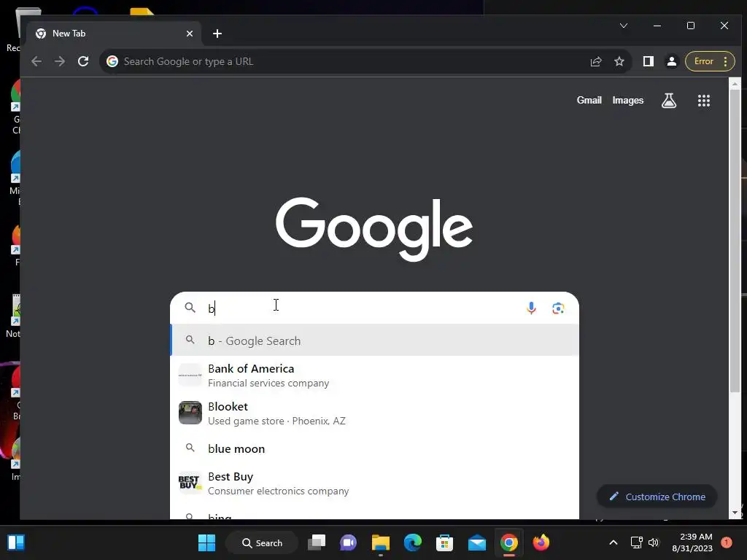The image size is (747, 560).
Task: Open the notification badge
Action: [x=726, y=542]
